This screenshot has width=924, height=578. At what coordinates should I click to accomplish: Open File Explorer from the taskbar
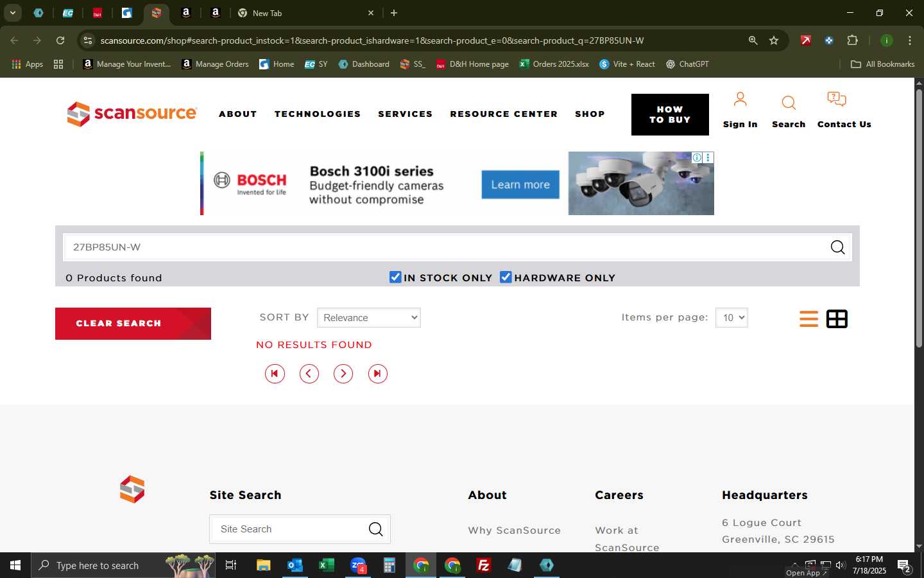click(x=263, y=565)
